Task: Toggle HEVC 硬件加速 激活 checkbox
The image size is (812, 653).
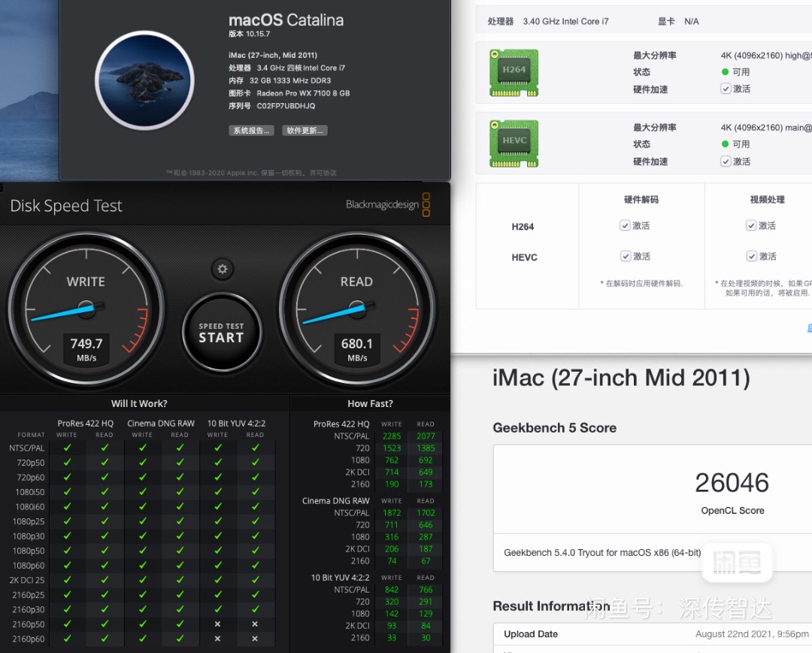Action: click(x=726, y=161)
